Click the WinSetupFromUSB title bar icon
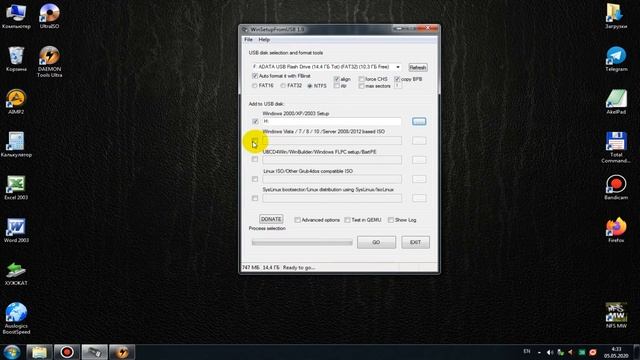 coord(245,29)
